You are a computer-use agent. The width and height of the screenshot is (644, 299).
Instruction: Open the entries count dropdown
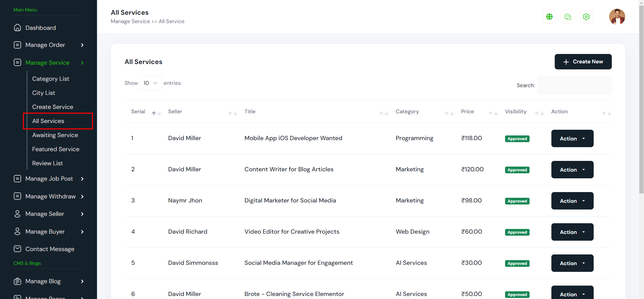pyautogui.click(x=150, y=83)
